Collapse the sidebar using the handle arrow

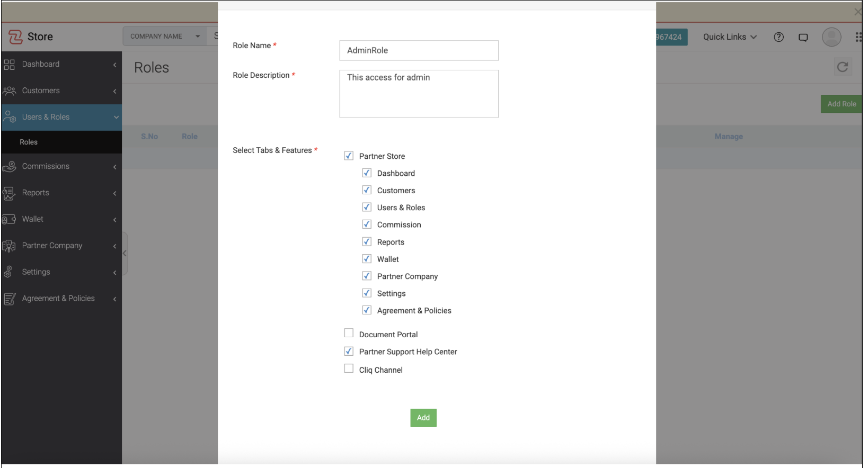125,254
